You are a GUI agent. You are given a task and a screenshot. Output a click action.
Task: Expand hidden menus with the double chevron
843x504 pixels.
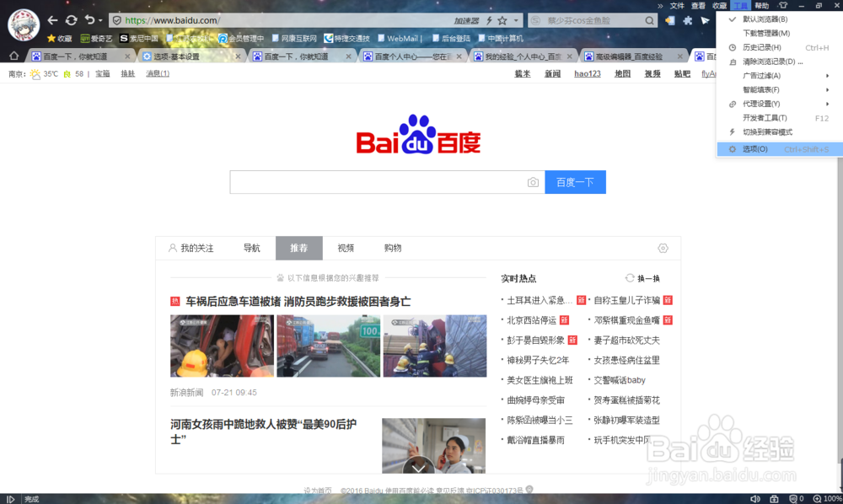[660, 5]
